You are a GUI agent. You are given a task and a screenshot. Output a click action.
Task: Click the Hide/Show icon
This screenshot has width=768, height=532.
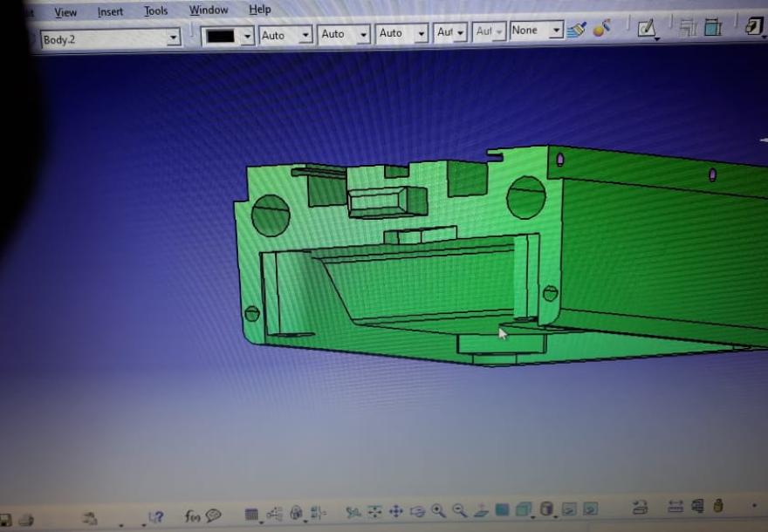pyautogui.click(x=568, y=508)
